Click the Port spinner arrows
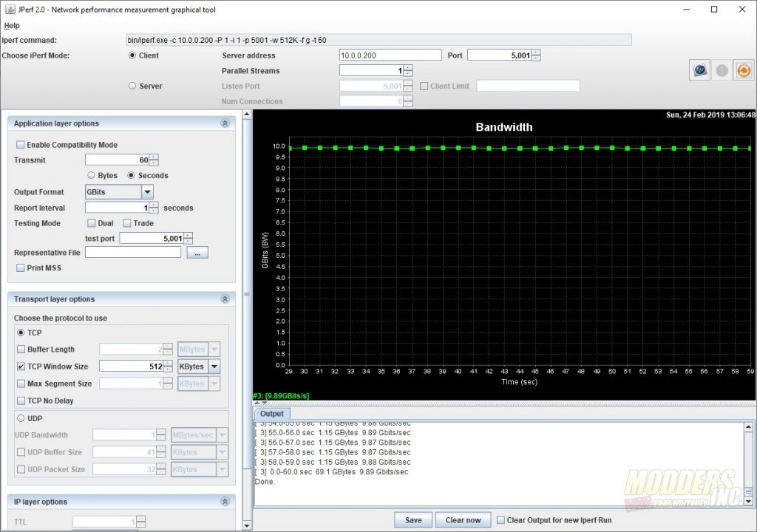 (536, 55)
